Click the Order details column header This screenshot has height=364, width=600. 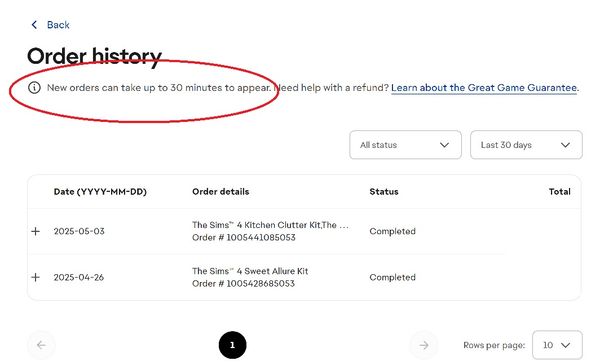point(221,192)
